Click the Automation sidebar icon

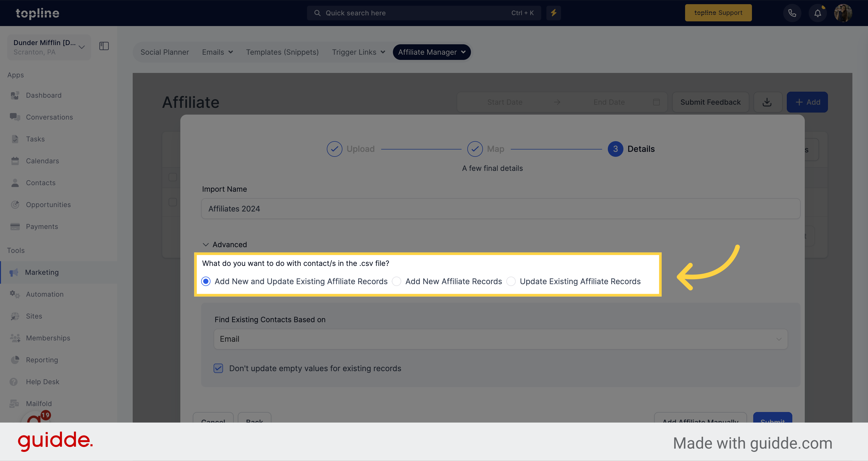[16, 294]
